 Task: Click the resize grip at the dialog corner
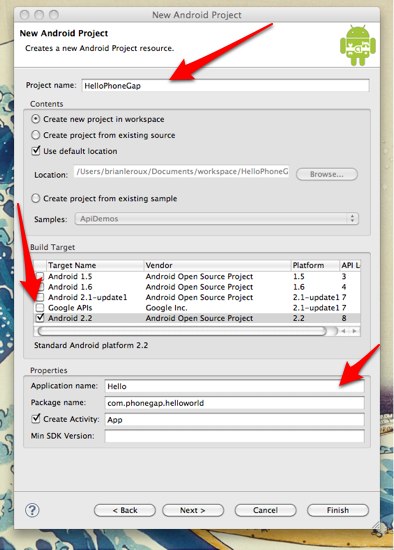(376, 525)
